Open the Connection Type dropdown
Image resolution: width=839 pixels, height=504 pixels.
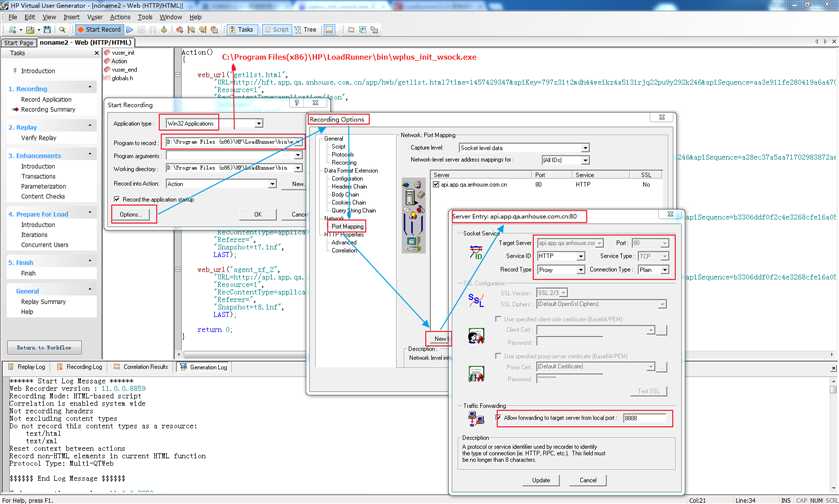[x=665, y=270]
